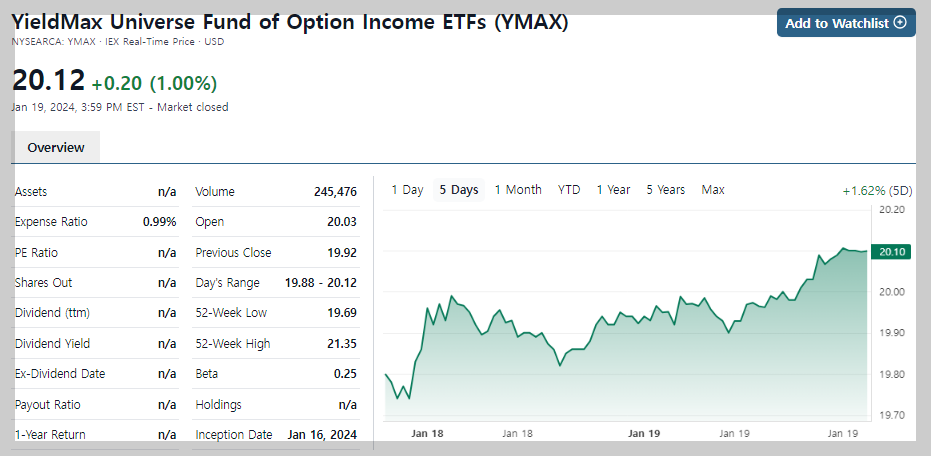Click the Beta label
Screen dimensions: 931x456
[x=207, y=374]
